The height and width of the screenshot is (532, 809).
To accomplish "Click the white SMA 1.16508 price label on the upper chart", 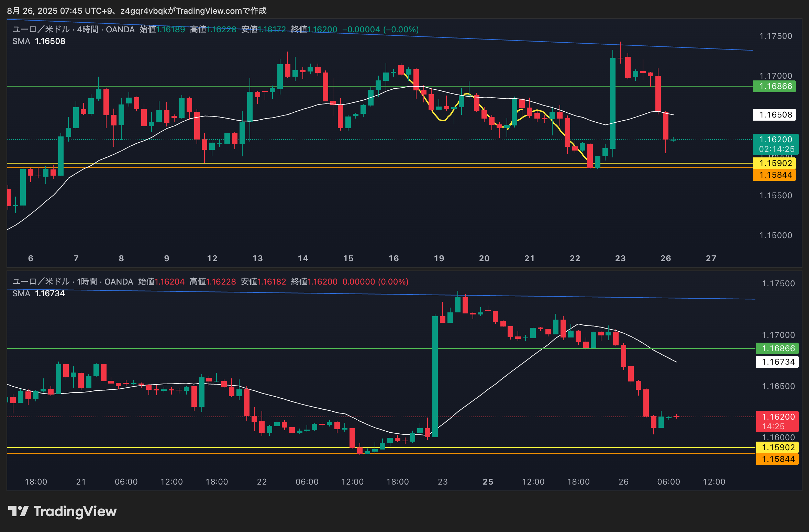I will (774, 115).
